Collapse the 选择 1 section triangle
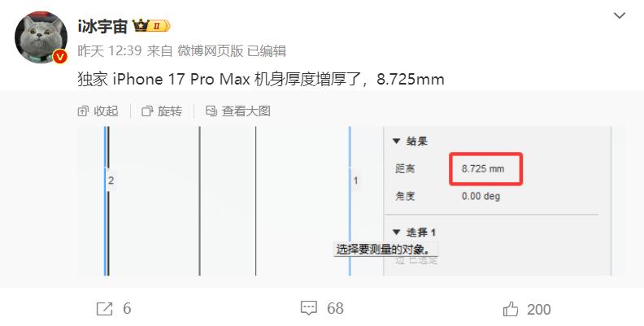The height and width of the screenshot is (326, 644). pos(396,233)
